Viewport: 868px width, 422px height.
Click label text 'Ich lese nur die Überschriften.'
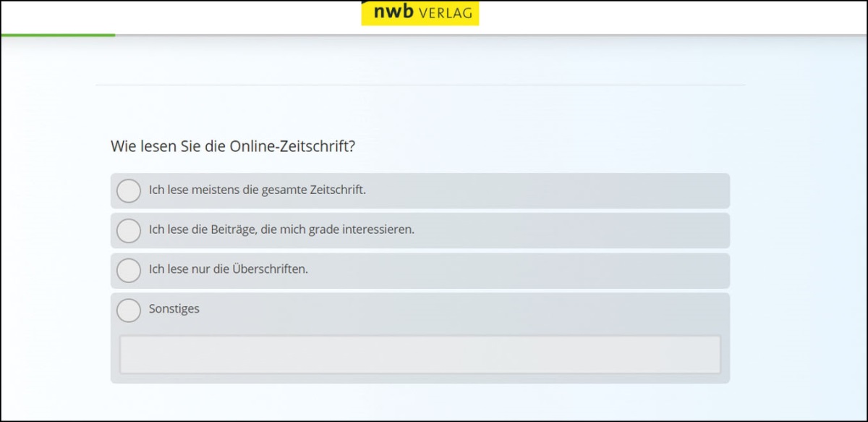228,269
